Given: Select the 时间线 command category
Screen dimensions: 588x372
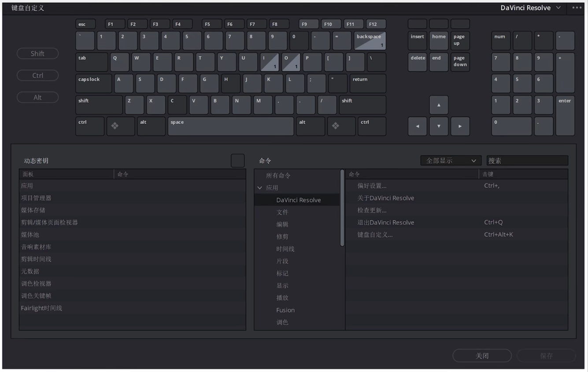Looking at the screenshot, I should (285, 249).
